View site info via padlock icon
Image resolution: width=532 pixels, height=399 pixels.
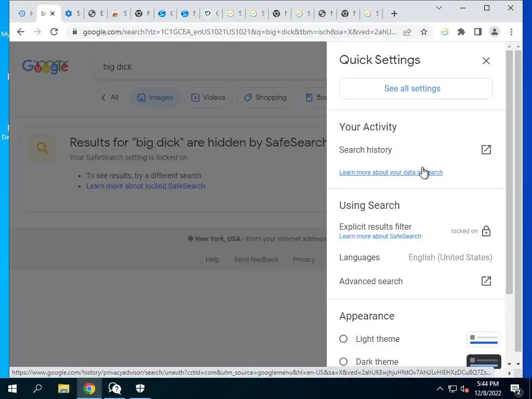75,32
